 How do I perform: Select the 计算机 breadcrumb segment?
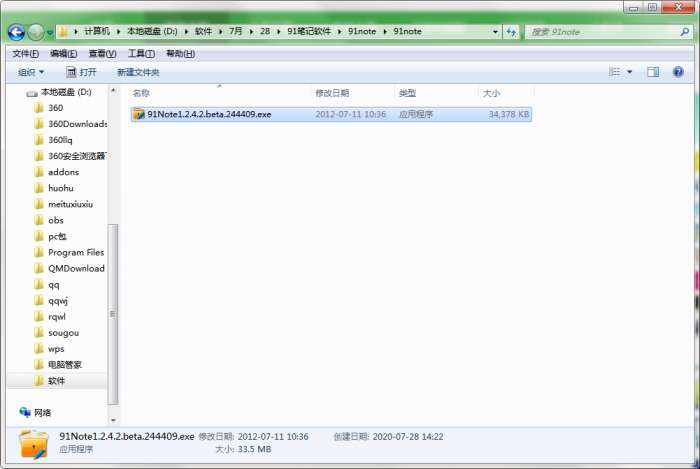97,31
